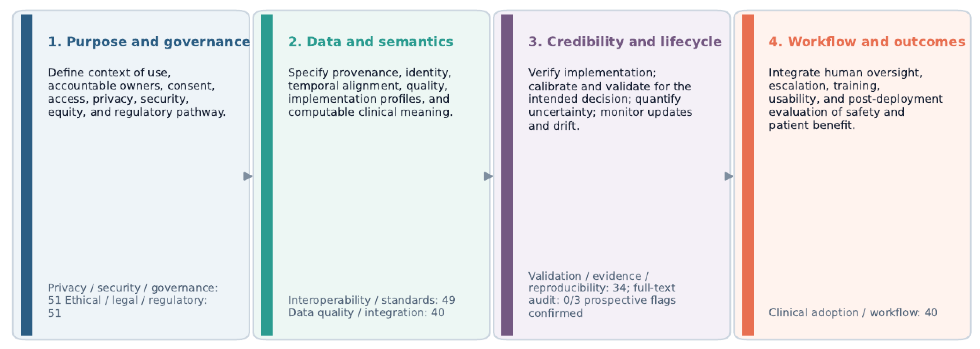This screenshot has width=980, height=349.
Task: Click the 'Define context of use' description text
Action: click(137, 92)
